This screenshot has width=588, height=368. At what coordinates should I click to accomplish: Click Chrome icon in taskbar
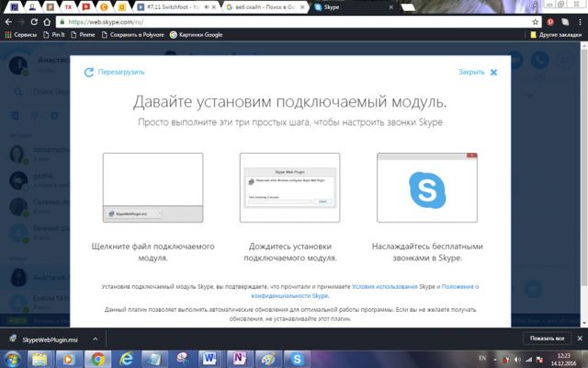point(97,360)
